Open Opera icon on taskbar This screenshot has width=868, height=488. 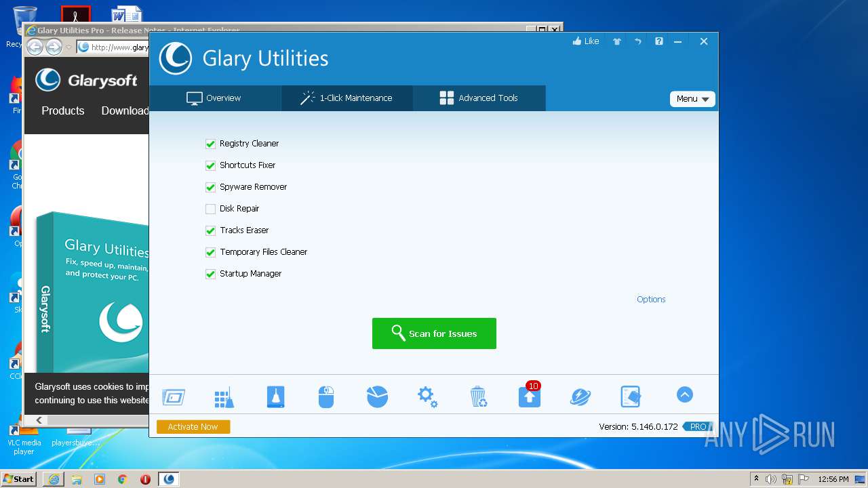(145, 479)
